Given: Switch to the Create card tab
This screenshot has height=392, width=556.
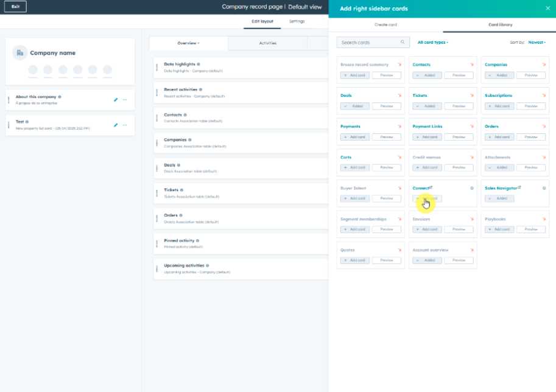Looking at the screenshot, I should pyautogui.click(x=387, y=26).
